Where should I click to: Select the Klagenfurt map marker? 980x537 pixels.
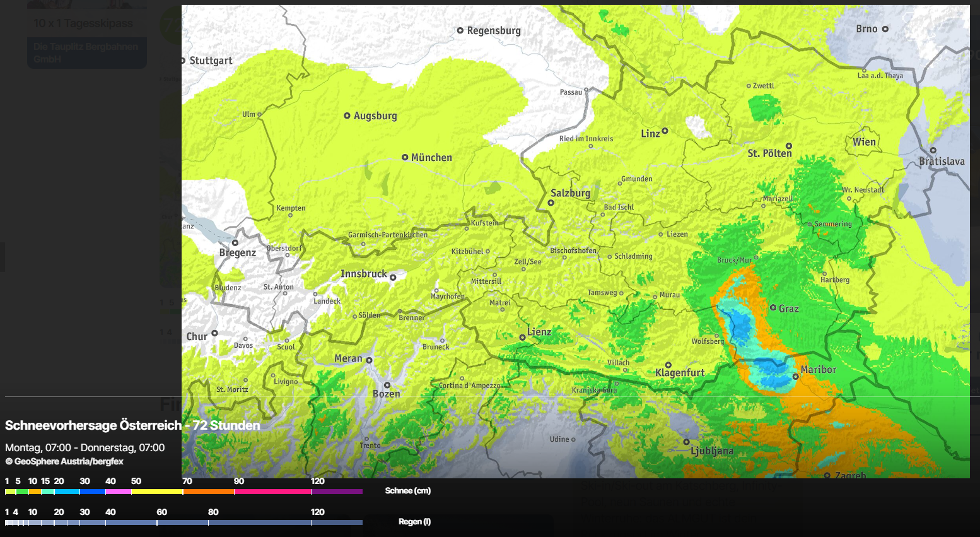[668, 365]
